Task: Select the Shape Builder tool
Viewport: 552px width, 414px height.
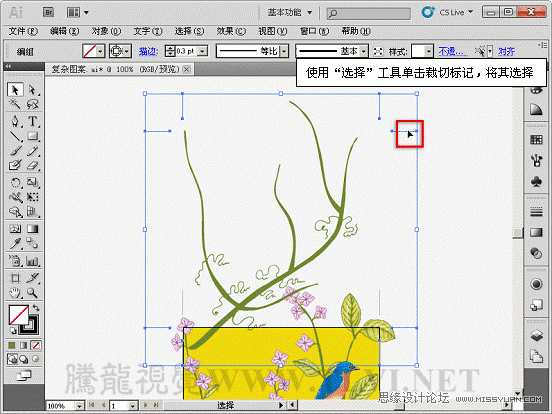Action: (x=15, y=212)
